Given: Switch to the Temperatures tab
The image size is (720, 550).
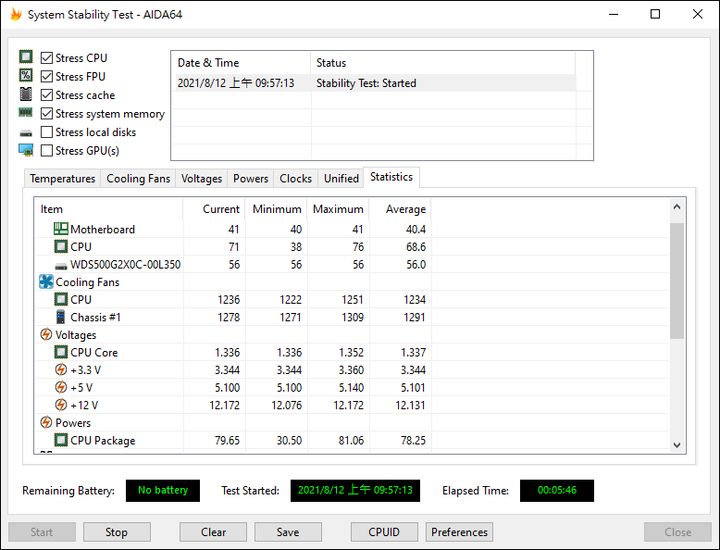Looking at the screenshot, I should pyautogui.click(x=62, y=179).
